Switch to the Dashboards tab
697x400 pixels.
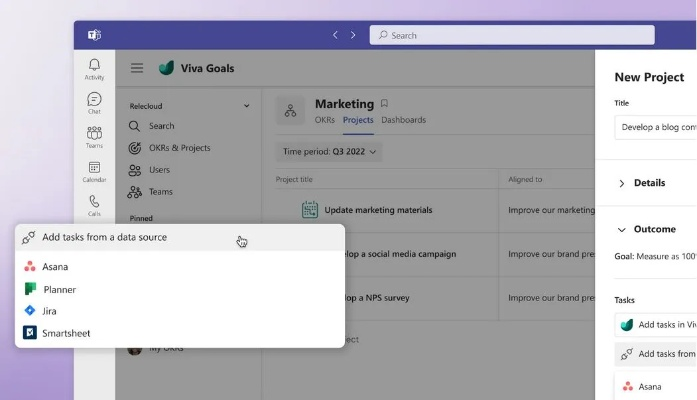click(x=403, y=120)
